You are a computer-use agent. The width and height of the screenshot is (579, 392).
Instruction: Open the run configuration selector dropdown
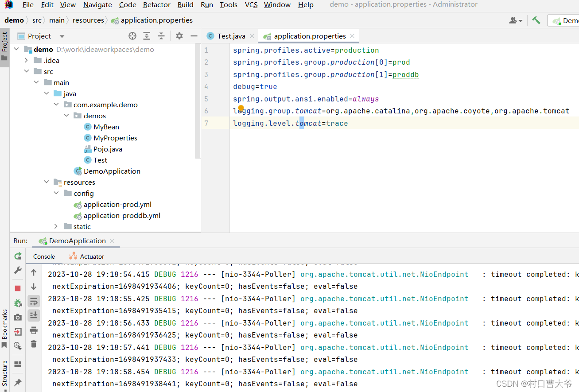point(564,20)
